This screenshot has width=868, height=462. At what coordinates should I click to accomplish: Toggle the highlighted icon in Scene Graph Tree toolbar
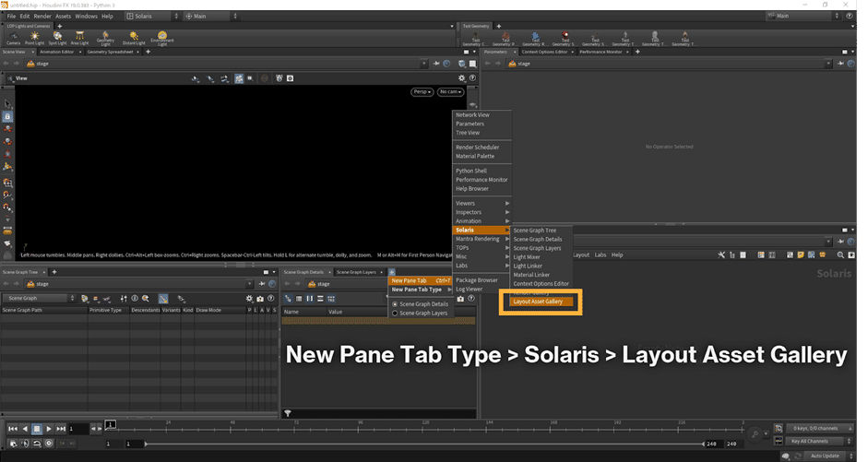point(163,298)
